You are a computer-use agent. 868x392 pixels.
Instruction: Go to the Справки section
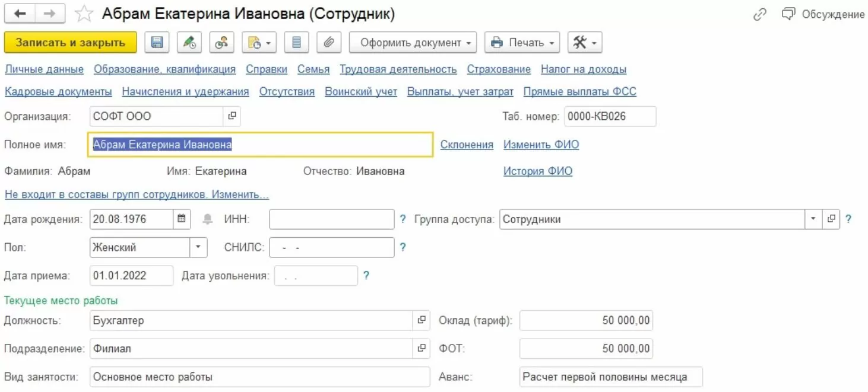(267, 69)
